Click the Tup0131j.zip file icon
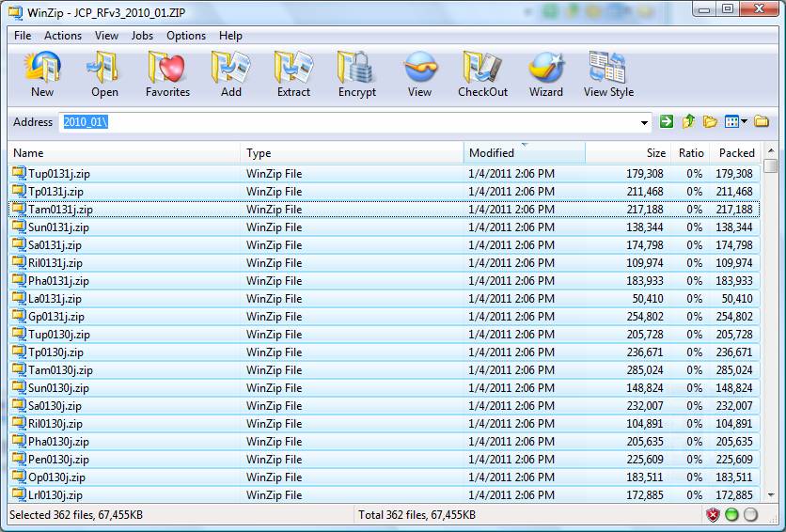The image size is (786, 532). point(19,173)
